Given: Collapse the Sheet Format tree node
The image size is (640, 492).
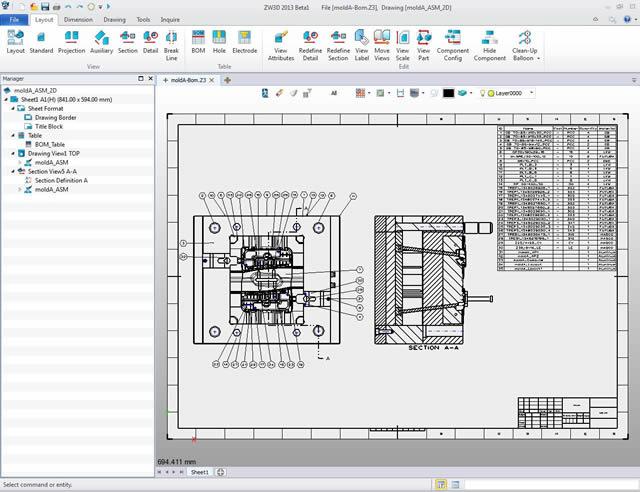Looking at the screenshot, I should 14,108.
